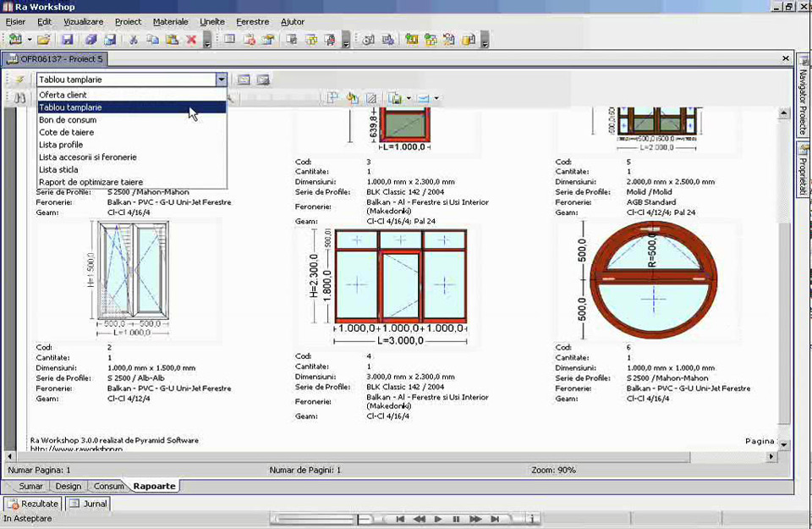The height and width of the screenshot is (529, 812).
Task: Choose Lista sticla from the list
Action: click(x=132, y=169)
